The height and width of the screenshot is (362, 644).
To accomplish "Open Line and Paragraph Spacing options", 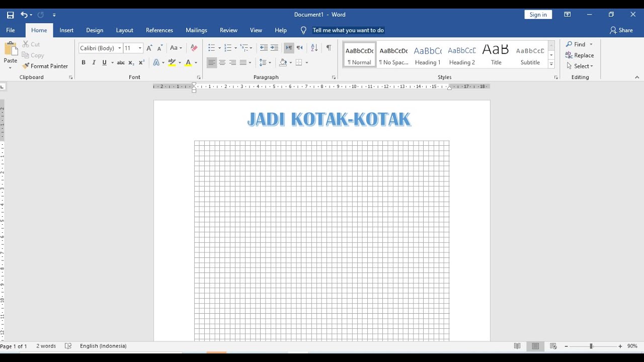I will [263, 63].
